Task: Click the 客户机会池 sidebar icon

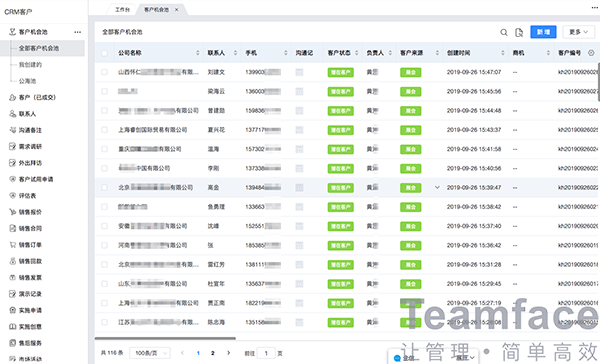Action: click(13, 32)
